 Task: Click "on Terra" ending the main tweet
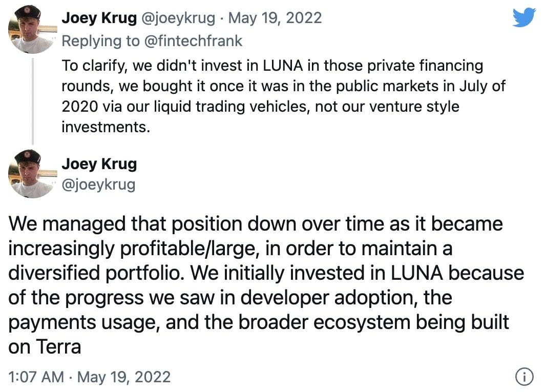coord(45,347)
